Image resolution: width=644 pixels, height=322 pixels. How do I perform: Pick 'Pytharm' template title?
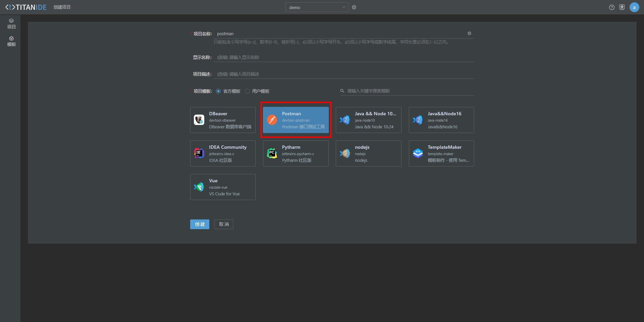click(291, 147)
